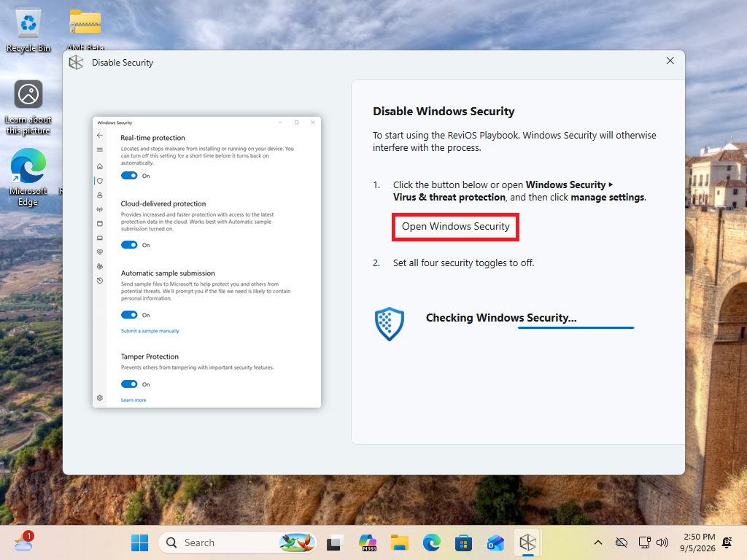Open Outlook from the taskbar
The image size is (747, 560).
click(x=495, y=542)
